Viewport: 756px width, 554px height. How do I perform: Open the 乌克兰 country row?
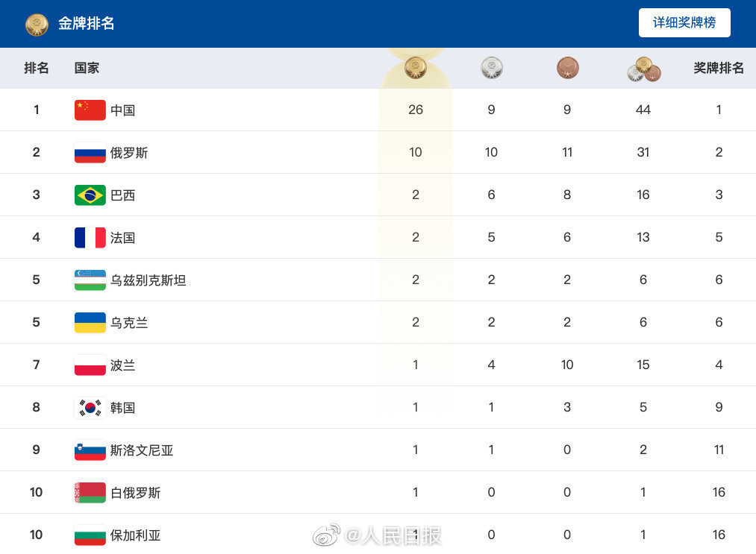[378, 322]
